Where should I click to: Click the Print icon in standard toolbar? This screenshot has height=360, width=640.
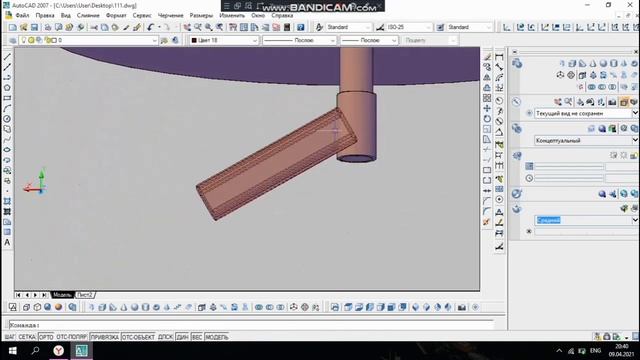[48, 27]
